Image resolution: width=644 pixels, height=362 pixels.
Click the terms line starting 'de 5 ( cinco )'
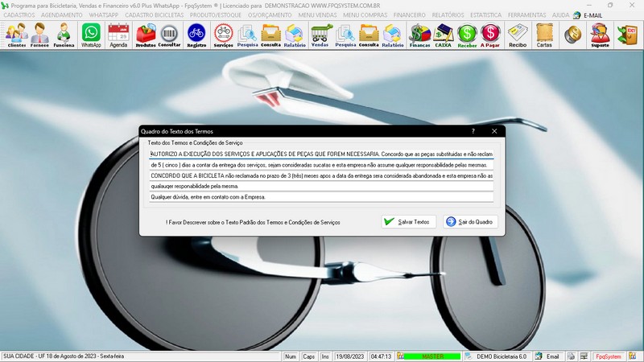321,165
